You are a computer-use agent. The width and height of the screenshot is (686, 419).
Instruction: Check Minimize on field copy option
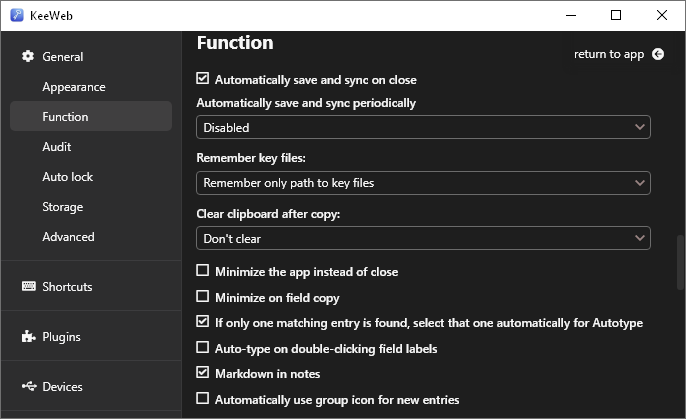203,297
